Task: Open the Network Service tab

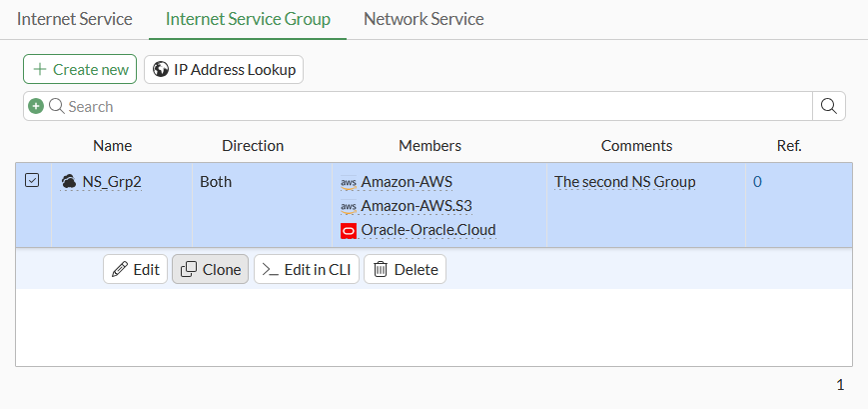Action: pyautogui.click(x=424, y=19)
